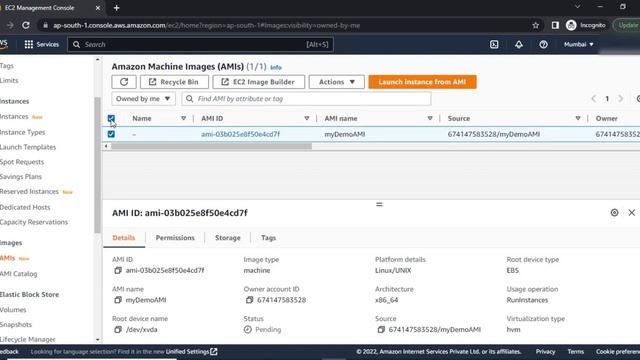This screenshot has height=360, width=640.
Task: Click Savings Plans in sidebar
Action: pyautogui.click(x=21, y=177)
